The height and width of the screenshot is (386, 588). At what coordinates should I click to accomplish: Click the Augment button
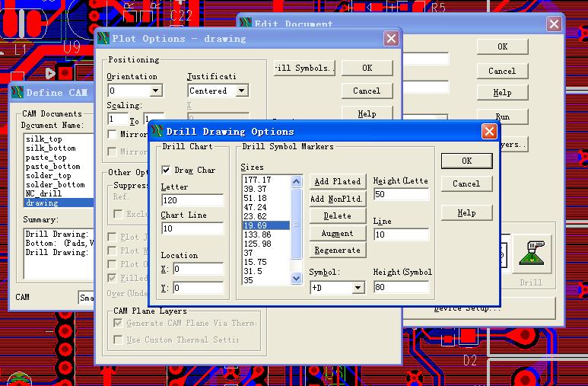(337, 234)
